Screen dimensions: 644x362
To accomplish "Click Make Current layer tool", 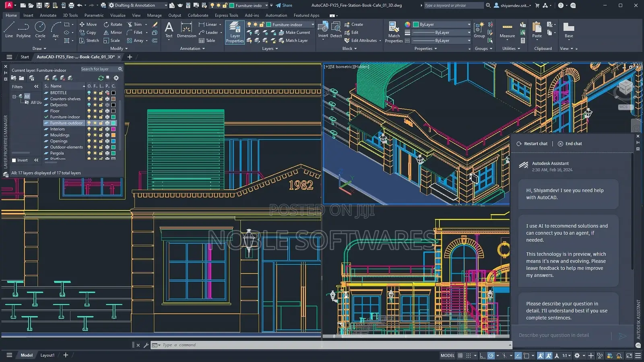I will (294, 33).
